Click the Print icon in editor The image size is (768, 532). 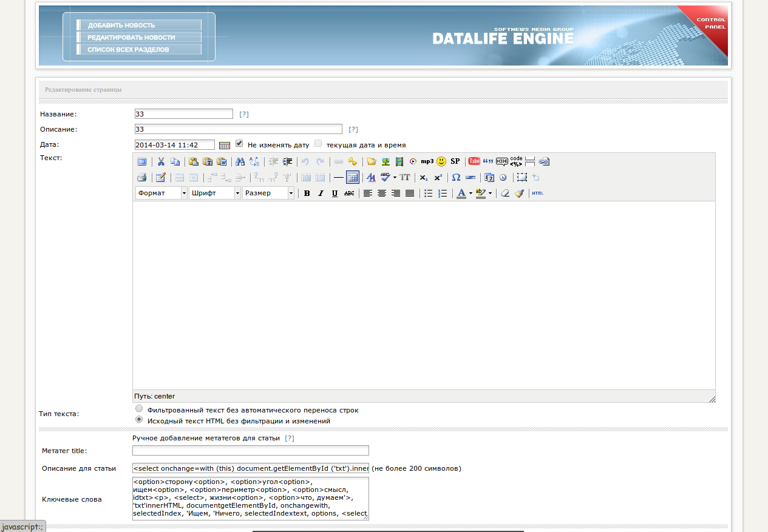tap(141, 178)
